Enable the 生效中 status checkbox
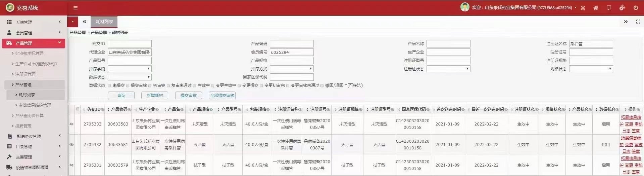Image resolution: width=644 pixels, height=176 pixels. pos(195,85)
